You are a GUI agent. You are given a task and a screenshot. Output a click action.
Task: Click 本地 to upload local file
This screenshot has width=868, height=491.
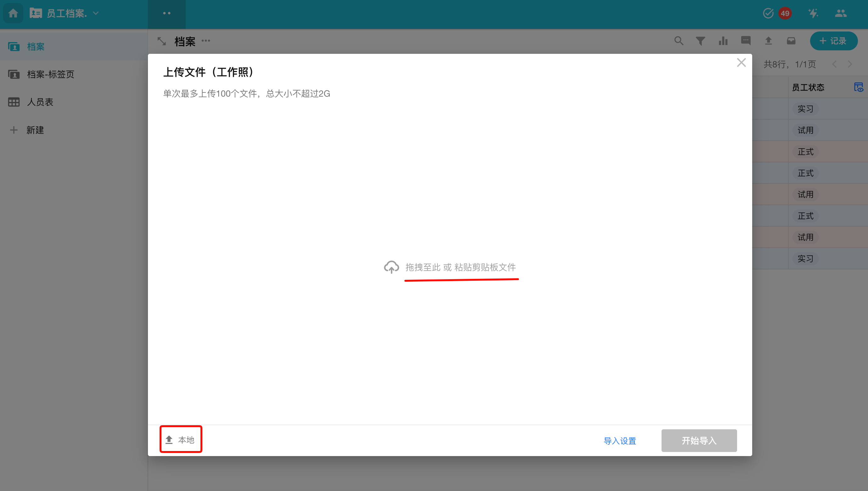coord(181,439)
